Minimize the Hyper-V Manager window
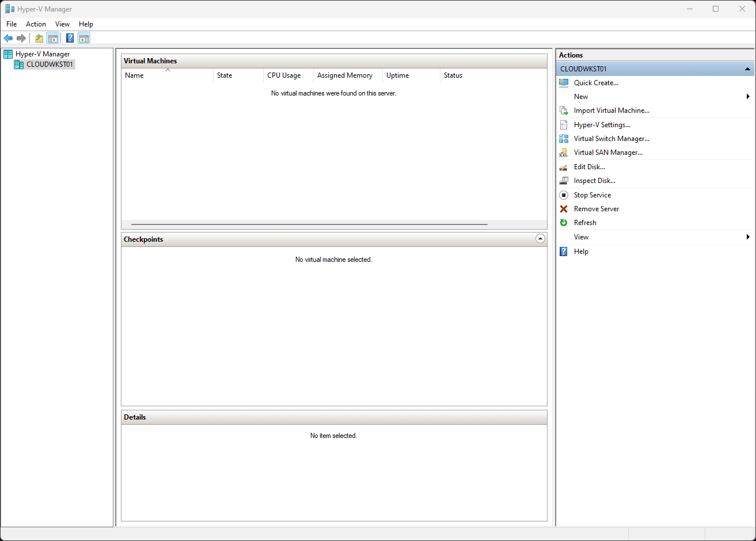 click(689, 9)
